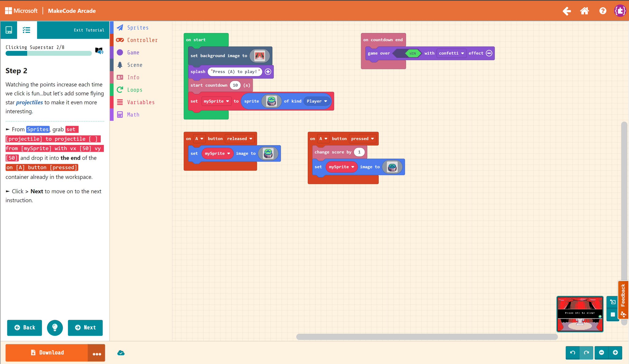Zoom in the blocks workspace
Image resolution: width=629 pixels, height=364 pixels.
615,353
